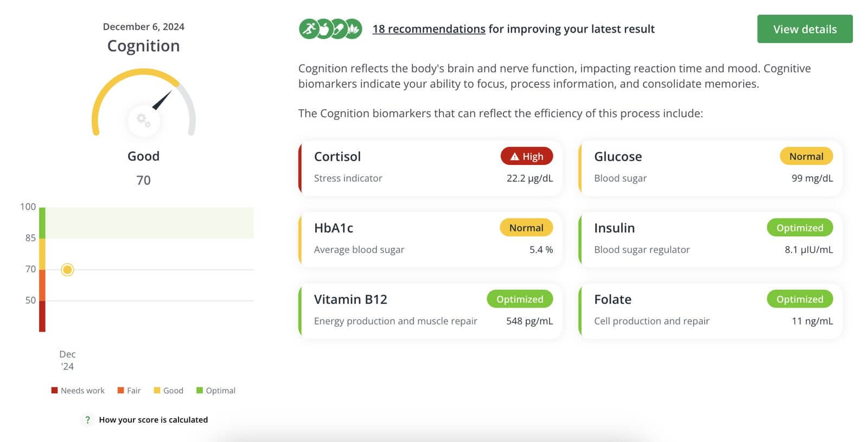Click the gear icon in Cognition gauge

tap(143, 120)
